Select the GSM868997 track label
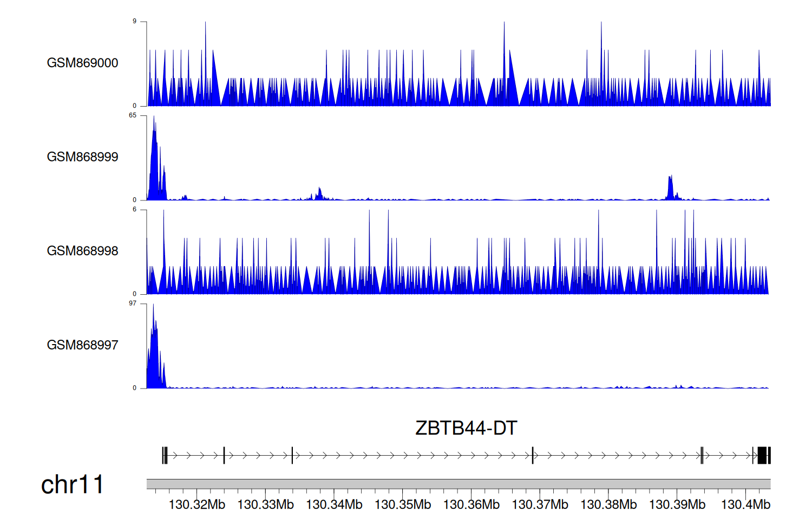 coord(82,345)
